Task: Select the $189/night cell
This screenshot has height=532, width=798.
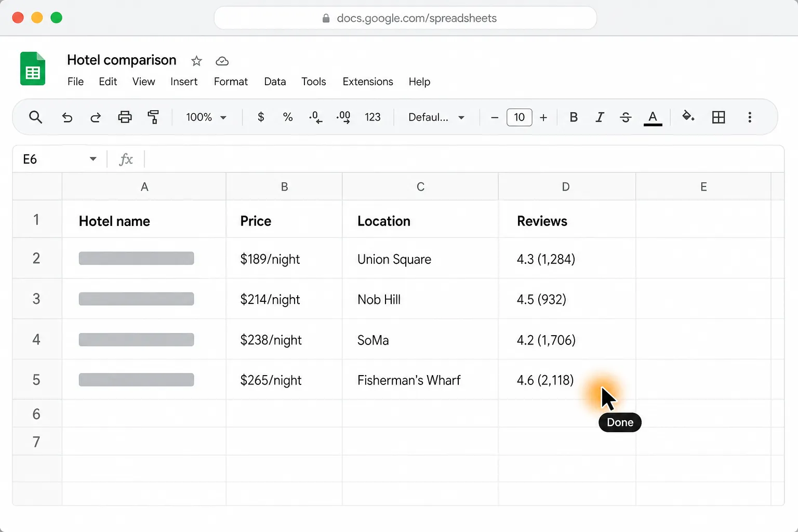Action: 284,258
